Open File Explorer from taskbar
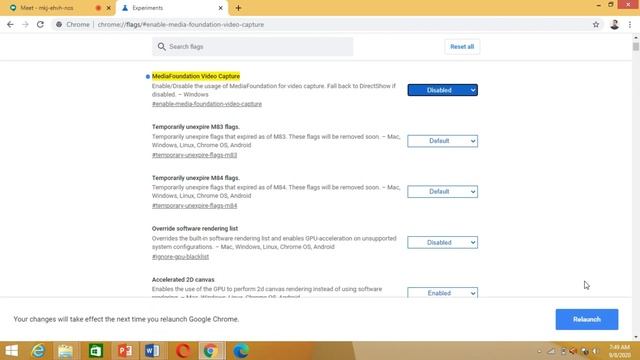The width and height of the screenshot is (640, 360). point(65,351)
